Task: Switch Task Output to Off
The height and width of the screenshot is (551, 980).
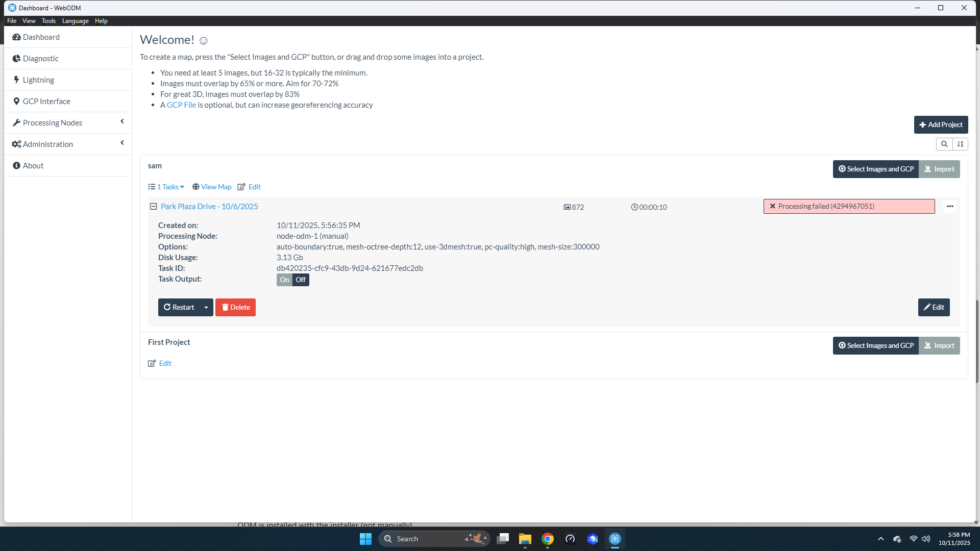Action: click(301, 280)
